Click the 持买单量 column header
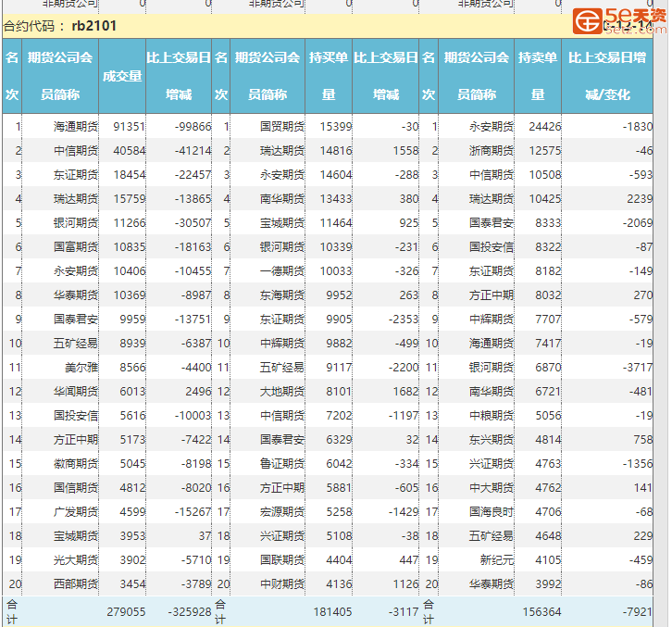Viewport: 672px width, 627px height. tap(329, 76)
